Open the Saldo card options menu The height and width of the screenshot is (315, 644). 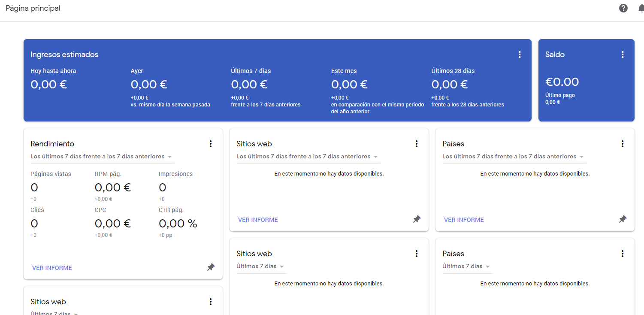pos(623,55)
